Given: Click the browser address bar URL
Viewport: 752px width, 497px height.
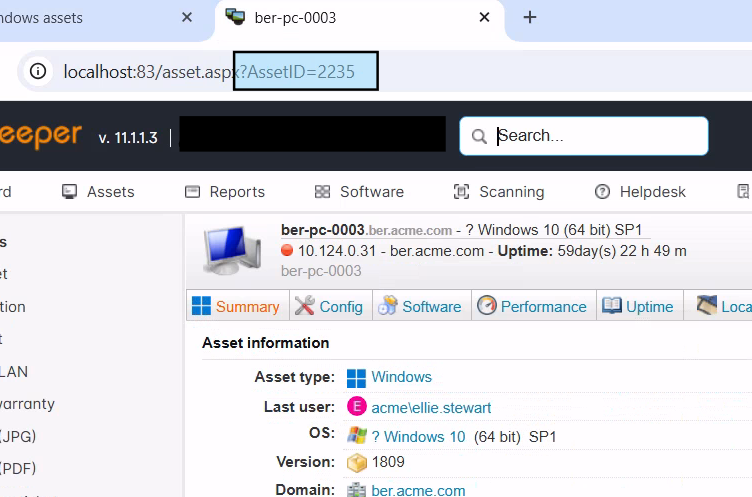Looking at the screenshot, I should 209,72.
